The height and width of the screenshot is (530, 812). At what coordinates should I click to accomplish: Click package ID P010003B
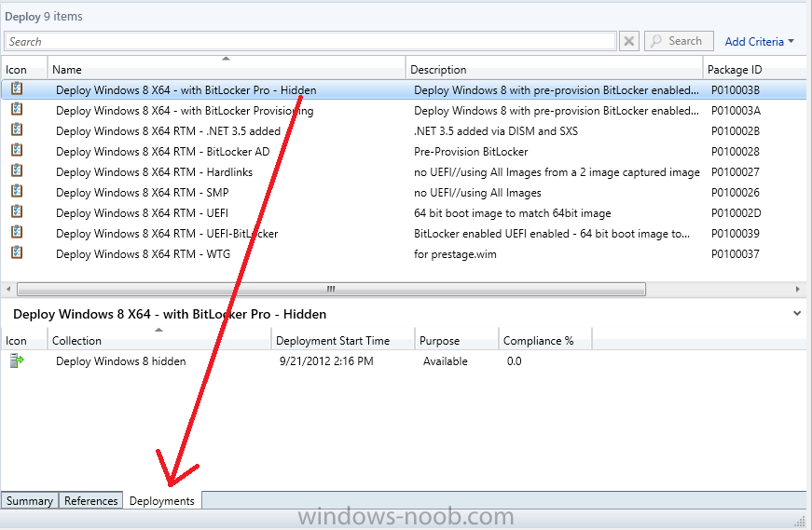pyautogui.click(x=736, y=90)
